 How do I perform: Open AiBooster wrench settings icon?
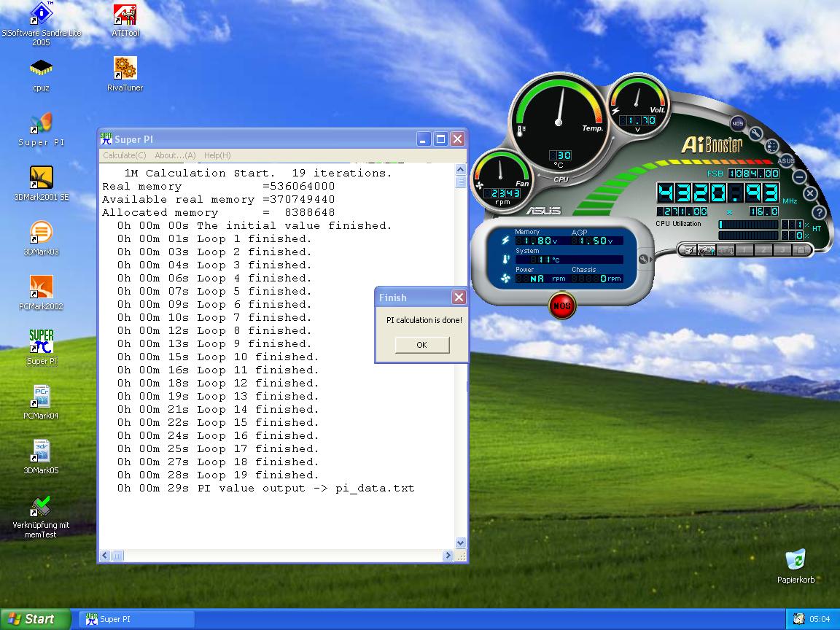pos(755,133)
